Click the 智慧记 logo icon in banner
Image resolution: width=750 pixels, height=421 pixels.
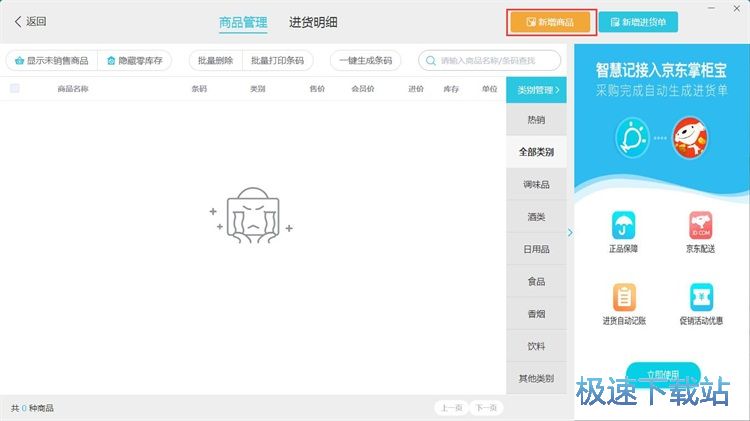pyautogui.click(x=632, y=138)
